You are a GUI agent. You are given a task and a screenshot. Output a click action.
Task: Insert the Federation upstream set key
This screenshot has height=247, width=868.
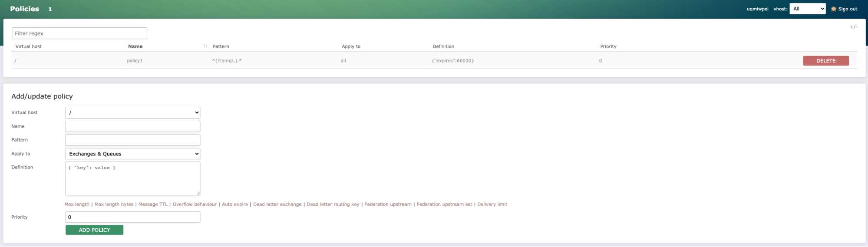pos(444,204)
